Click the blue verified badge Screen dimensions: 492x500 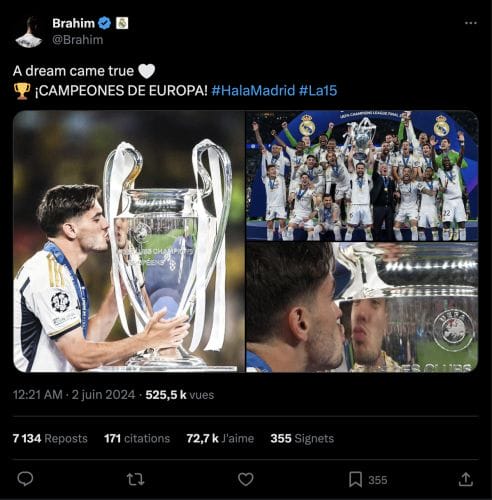pos(105,23)
